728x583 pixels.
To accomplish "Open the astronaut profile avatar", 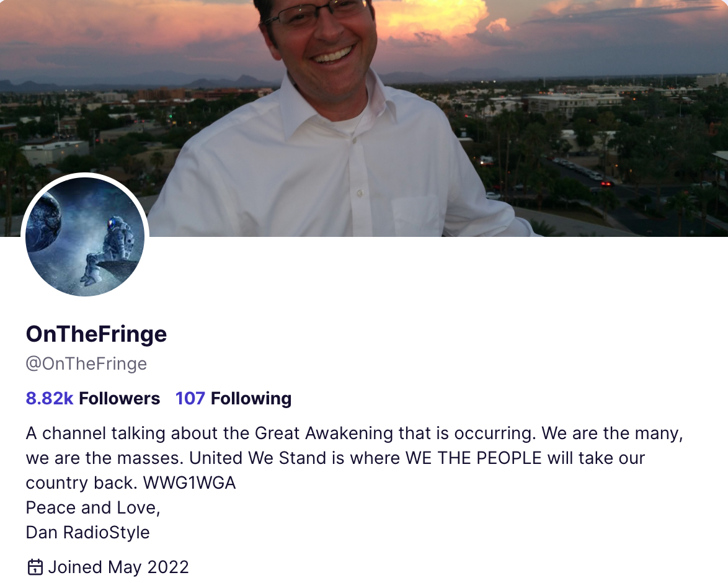I will [85, 236].
